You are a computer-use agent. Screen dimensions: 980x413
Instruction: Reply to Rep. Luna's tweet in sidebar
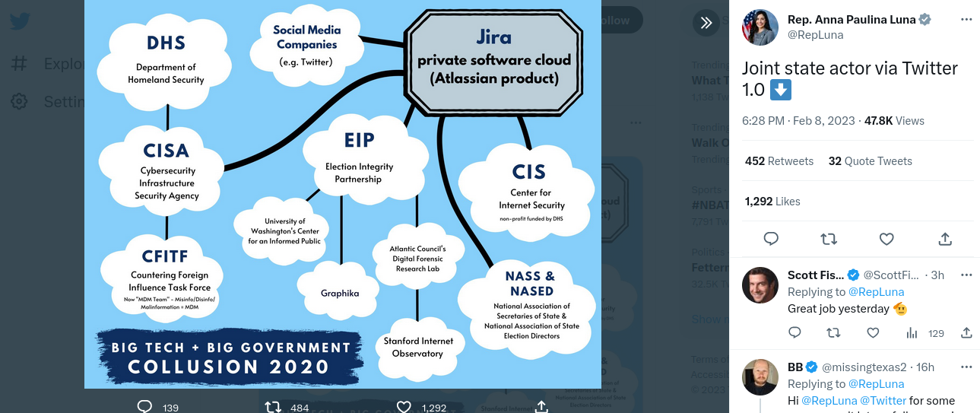[x=771, y=239]
